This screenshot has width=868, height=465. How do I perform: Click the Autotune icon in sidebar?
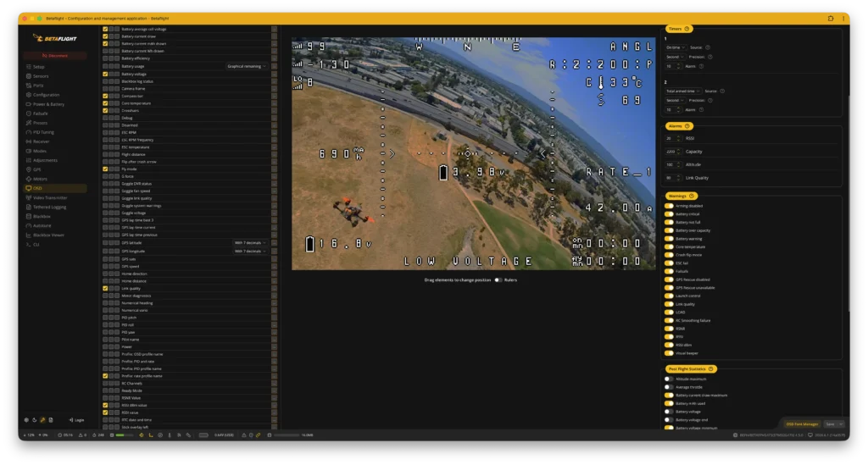pyautogui.click(x=29, y=225)
